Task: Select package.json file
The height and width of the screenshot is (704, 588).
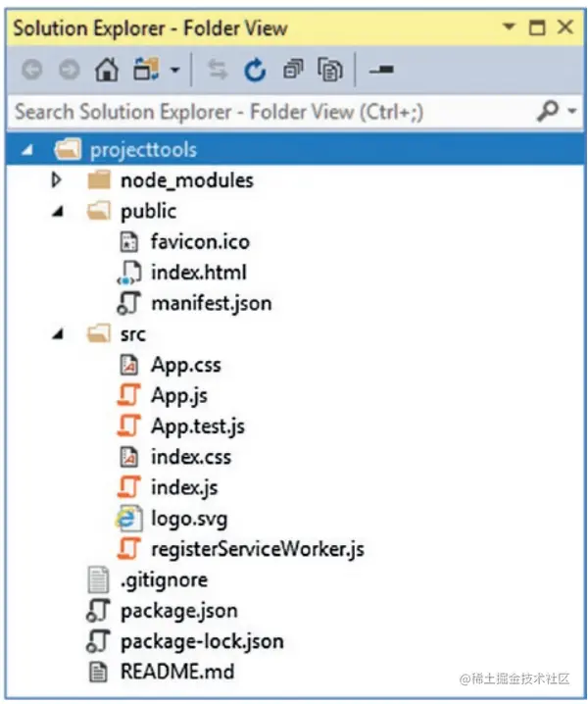Action: [x=179, y=611]
